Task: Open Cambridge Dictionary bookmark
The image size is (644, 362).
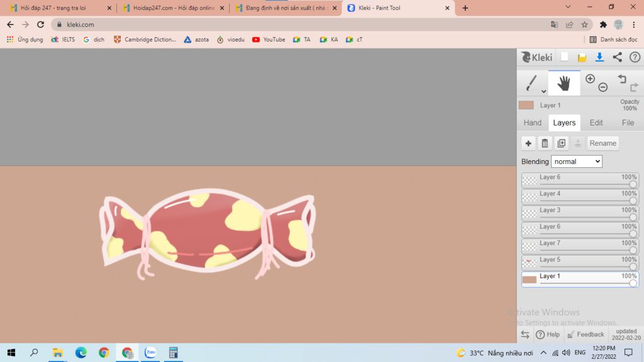Action: point(145,40)
